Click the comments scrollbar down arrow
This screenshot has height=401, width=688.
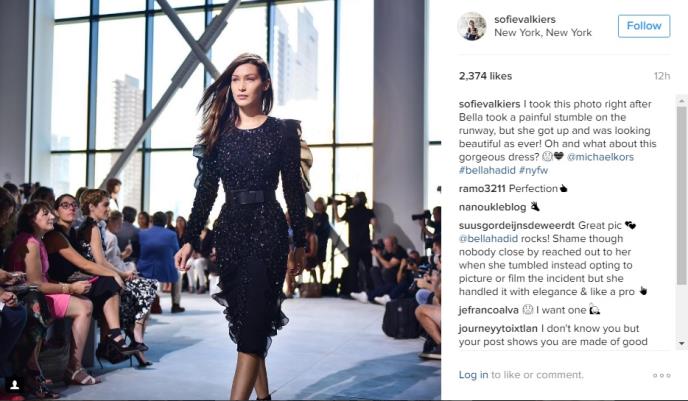click(681, 343)
